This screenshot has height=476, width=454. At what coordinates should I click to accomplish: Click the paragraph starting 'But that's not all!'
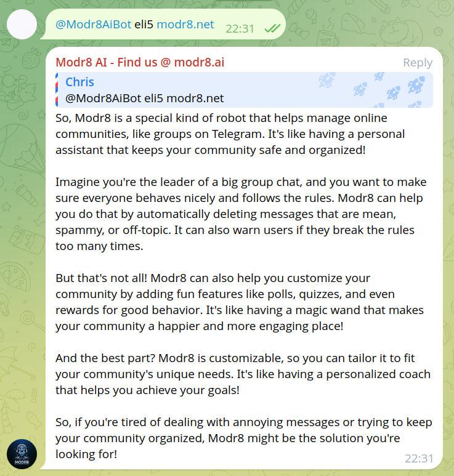pos(239,302)
